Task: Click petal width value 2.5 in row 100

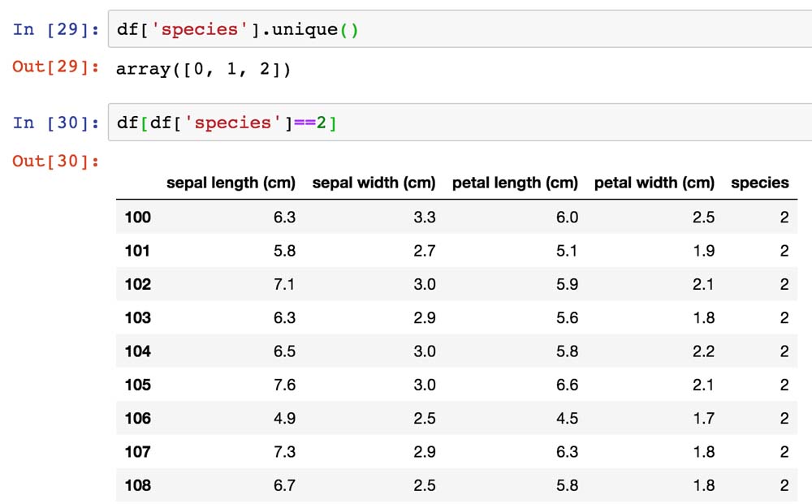Action: click(x=703, y=217)
